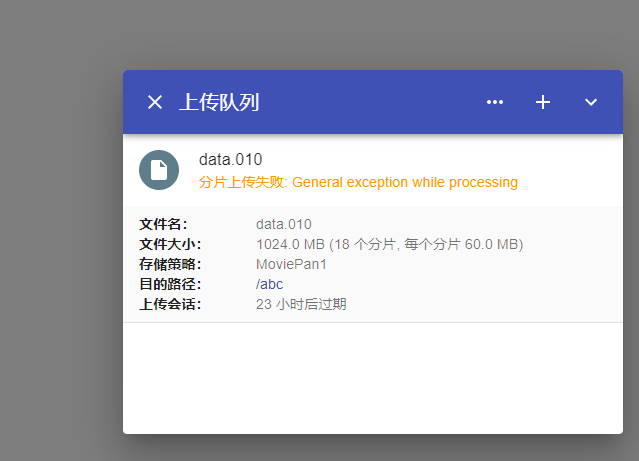Click the 上传会话 label
Screen dimensions: 639x461
click(170, 304)
